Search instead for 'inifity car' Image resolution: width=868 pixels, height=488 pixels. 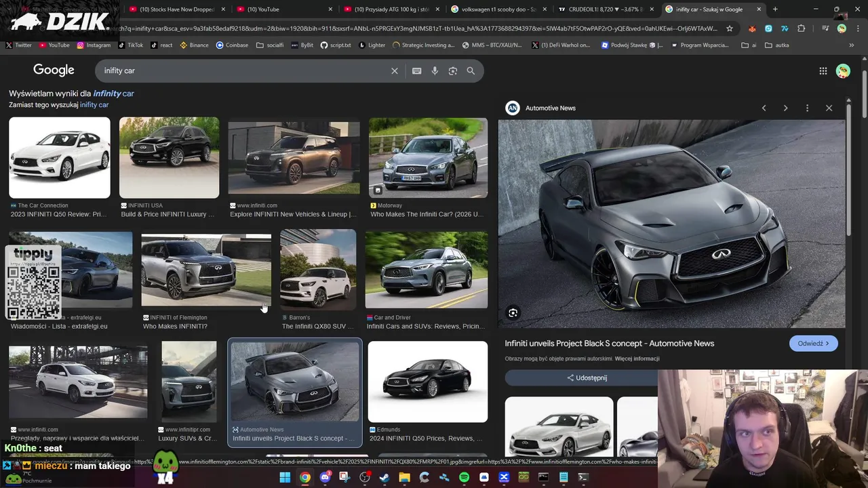[x=94, y=105]
